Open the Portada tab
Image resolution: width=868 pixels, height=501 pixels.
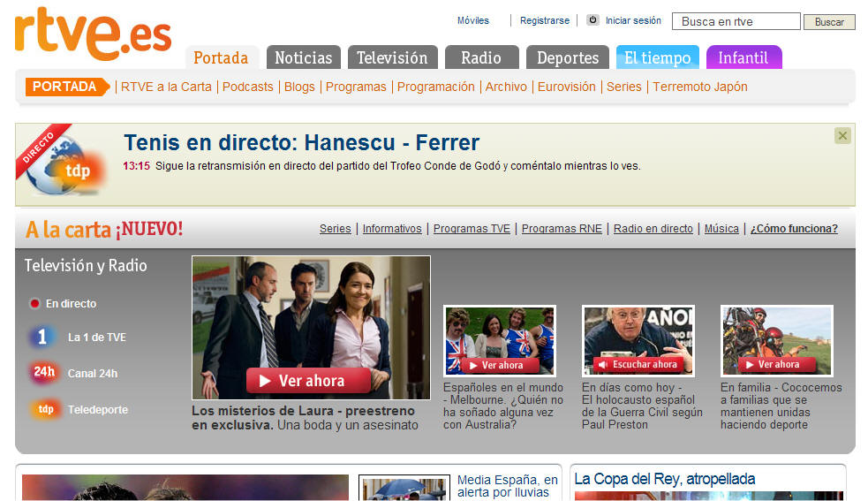click(221, 57)
